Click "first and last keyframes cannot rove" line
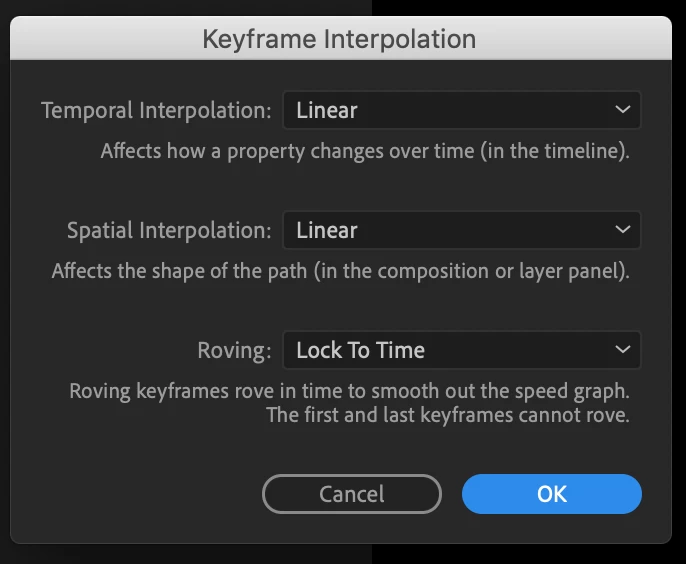The width and height of the screenshot is (686, 564). pos(448,414)
